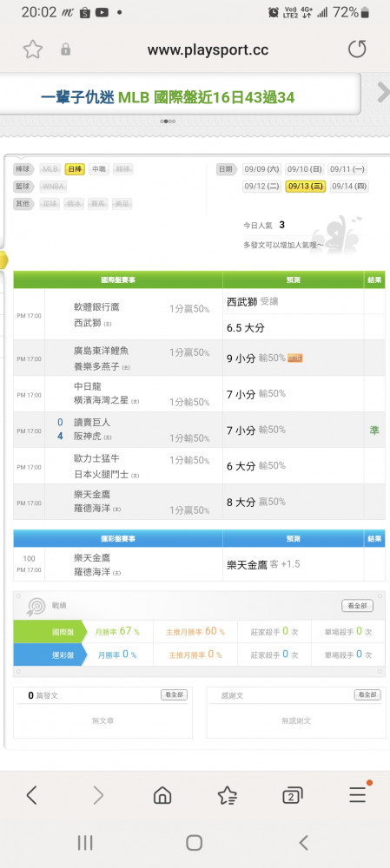Click 主推月勝率 60 % stat
This screenshot has height=868, width=390.
195,631
